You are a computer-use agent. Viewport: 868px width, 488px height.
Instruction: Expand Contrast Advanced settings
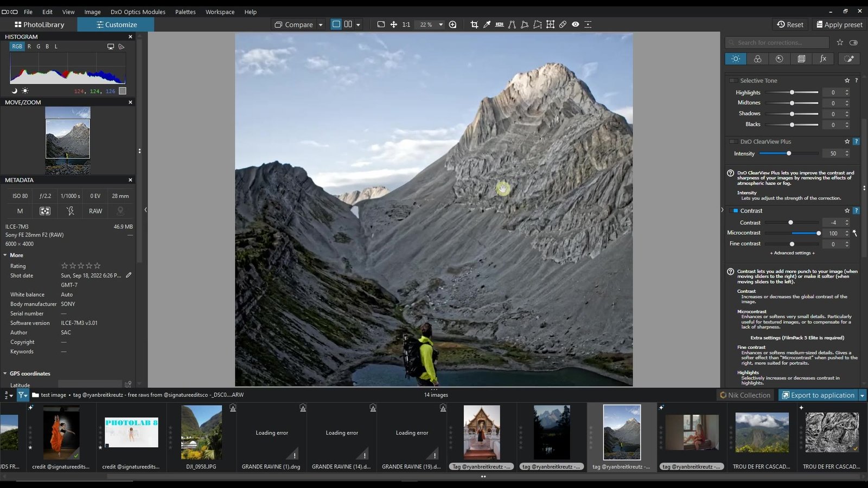792,253
